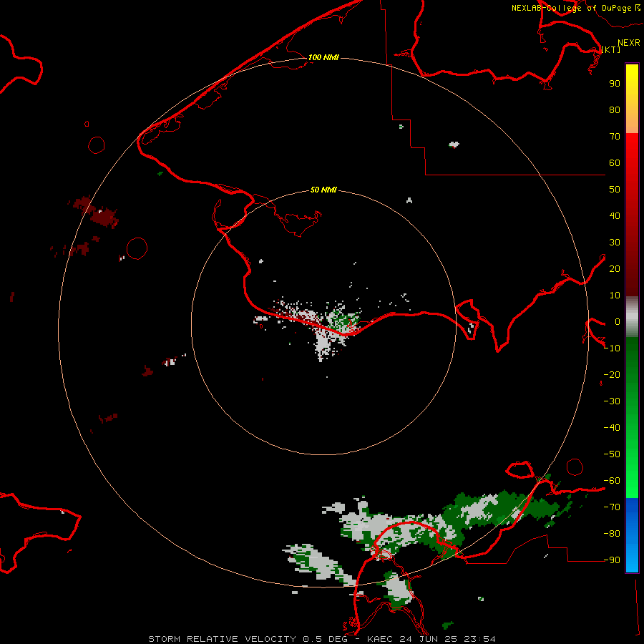Click the 40 value on color scale
The width and height of the screenshot is (644, 644).
615,215
